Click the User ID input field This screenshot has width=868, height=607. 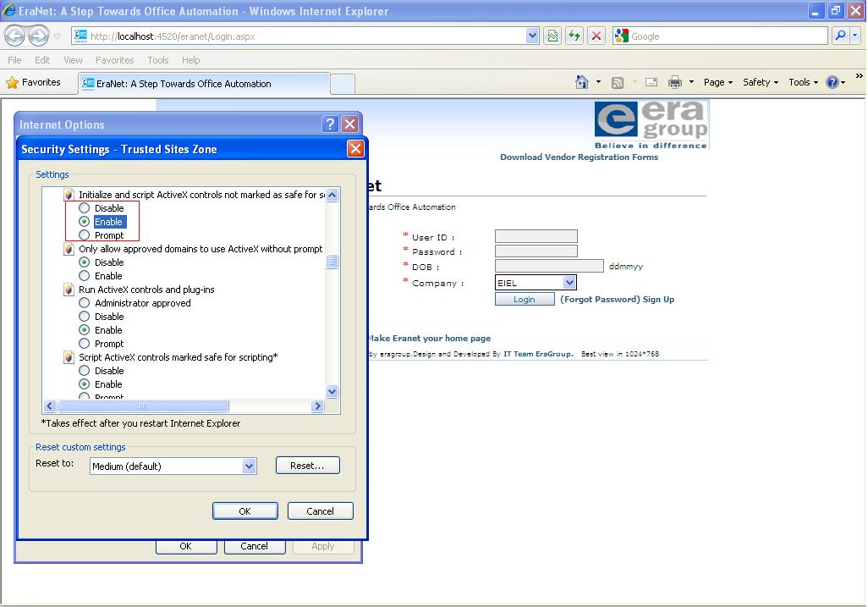(x=536, y=236)
